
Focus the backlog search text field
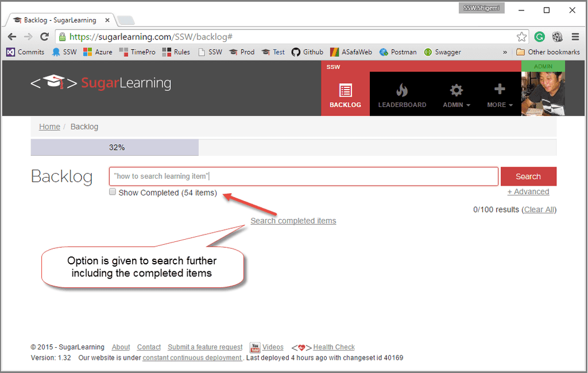[303, 176]
